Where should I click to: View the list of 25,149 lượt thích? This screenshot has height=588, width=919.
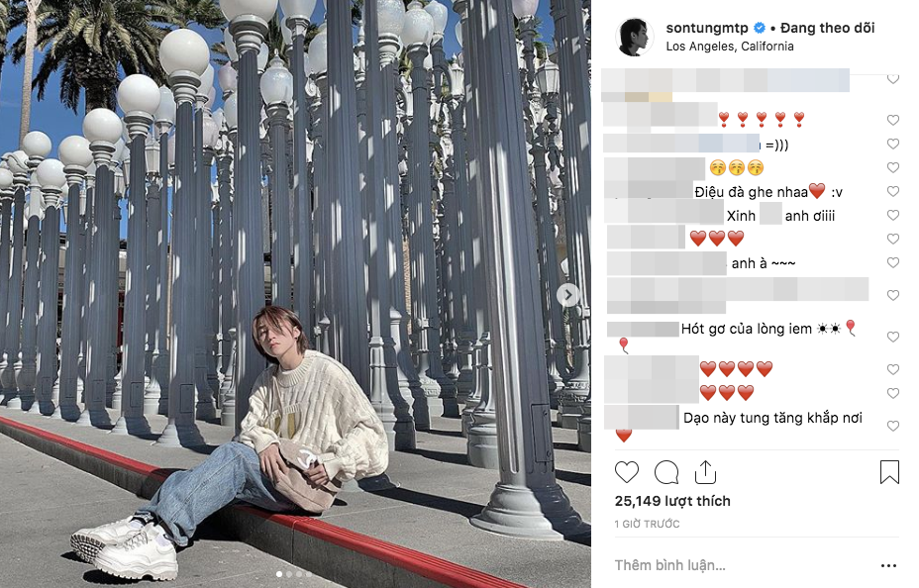(672, 501)
